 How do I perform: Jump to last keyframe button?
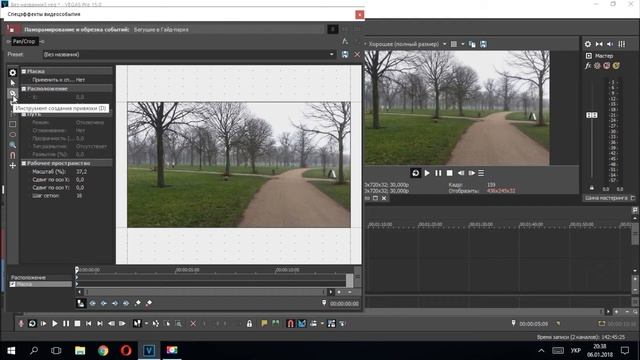pos(126,303)
